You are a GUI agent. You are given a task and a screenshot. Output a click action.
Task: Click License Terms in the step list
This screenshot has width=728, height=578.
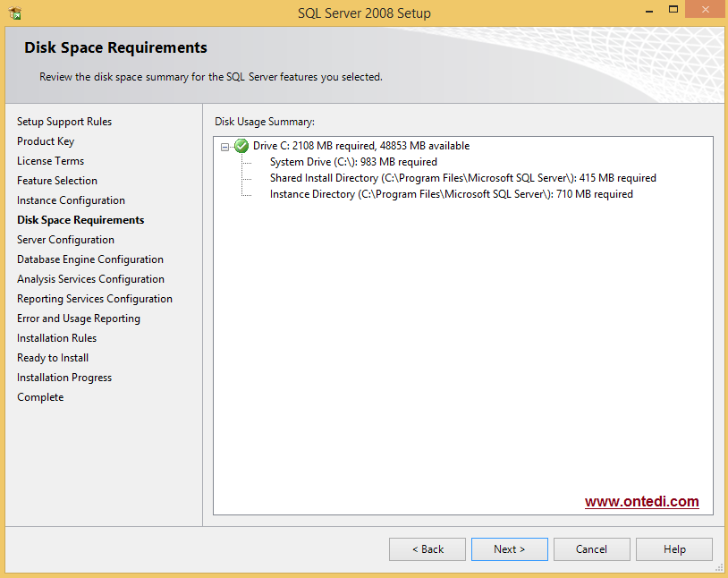click(51, 161)
